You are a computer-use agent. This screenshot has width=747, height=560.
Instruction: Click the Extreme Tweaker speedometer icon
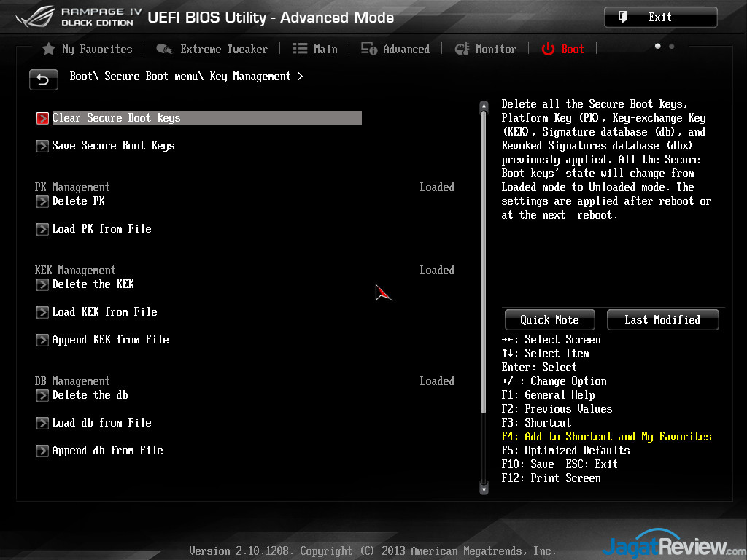point(165,49)
